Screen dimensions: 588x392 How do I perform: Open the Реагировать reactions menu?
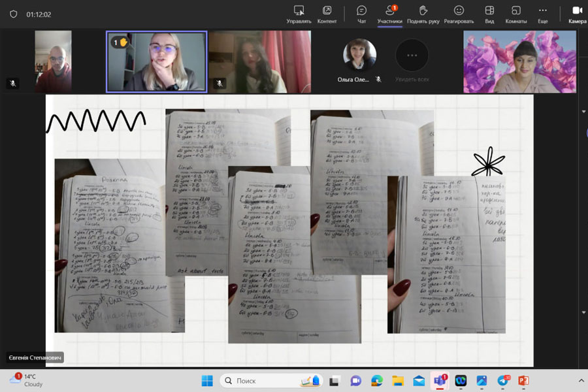(x=459, y=14)
